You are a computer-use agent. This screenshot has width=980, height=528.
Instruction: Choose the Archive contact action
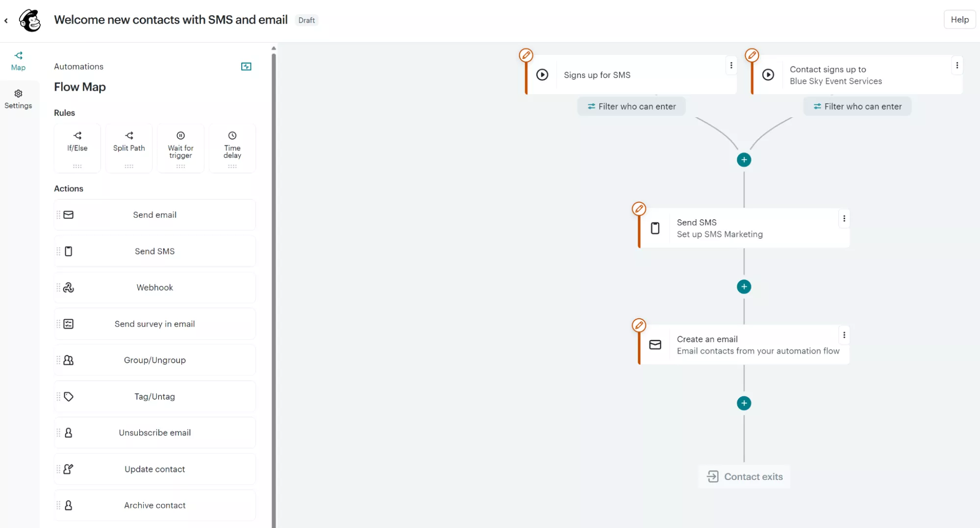tap(155, 505)
